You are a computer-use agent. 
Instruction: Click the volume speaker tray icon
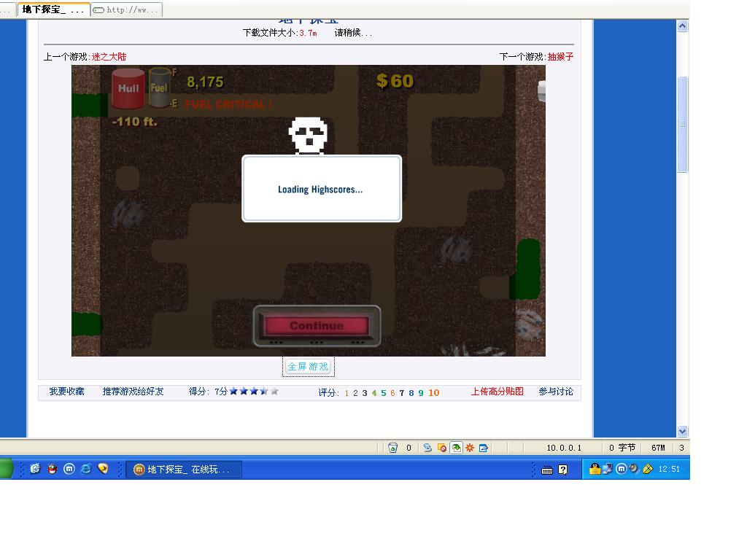click(x=634, y=469)
